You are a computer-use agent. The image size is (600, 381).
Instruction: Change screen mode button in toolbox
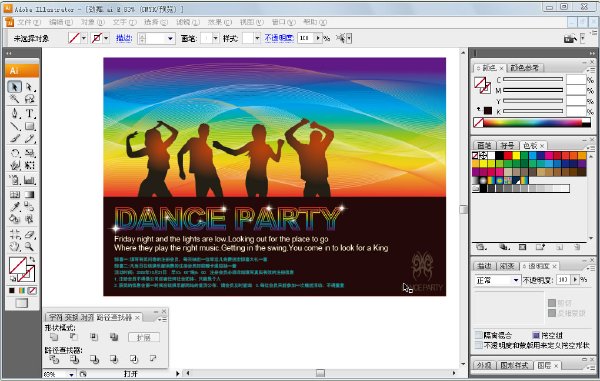(x=22, y=303)
